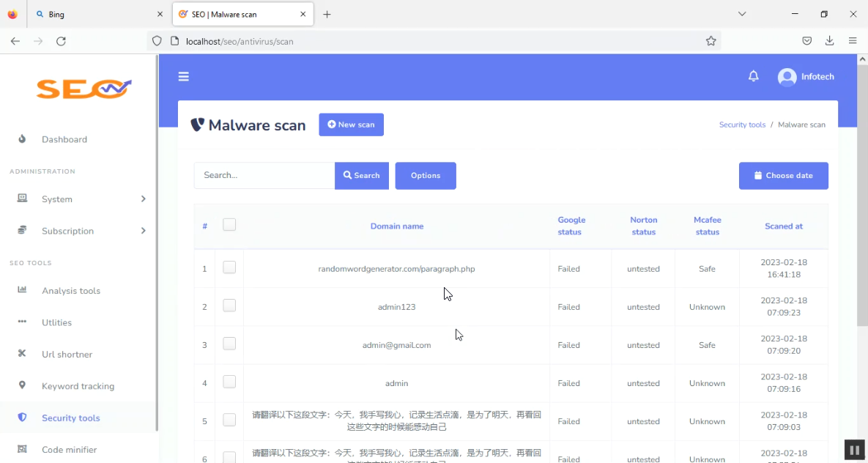This screenshot has height=463, width=868.
Task: Open the Firefox application menu
Action: (853, 41)
